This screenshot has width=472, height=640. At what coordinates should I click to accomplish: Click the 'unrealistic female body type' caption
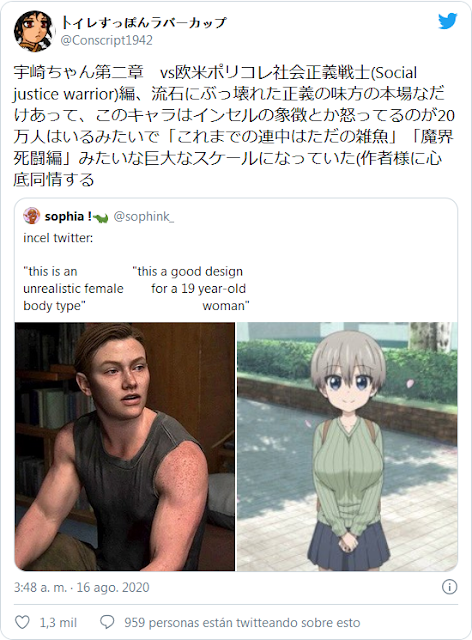coord(73,289)
